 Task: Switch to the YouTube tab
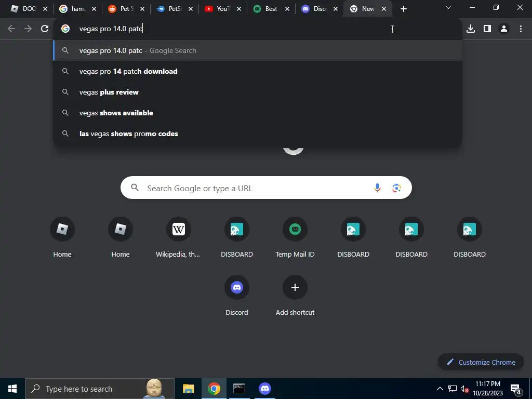(222, 9)
